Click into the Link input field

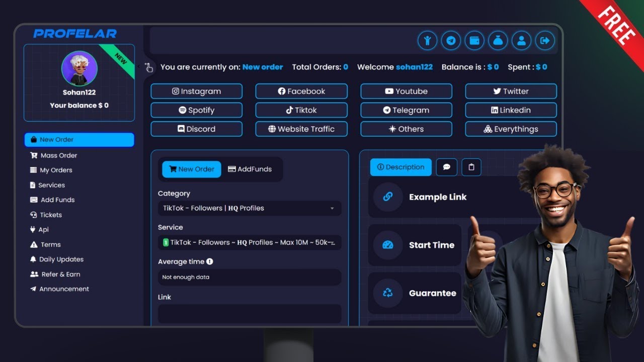(x=250, y=314)
